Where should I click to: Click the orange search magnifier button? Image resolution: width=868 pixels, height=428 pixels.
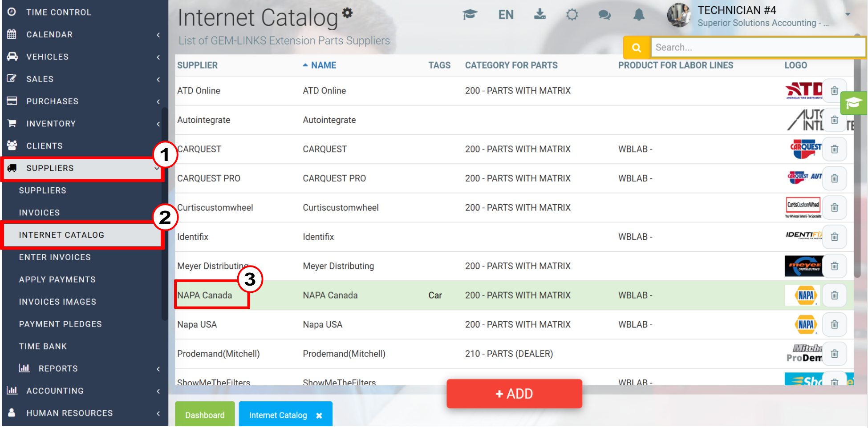pyautogui.click(x=637, y=48)
